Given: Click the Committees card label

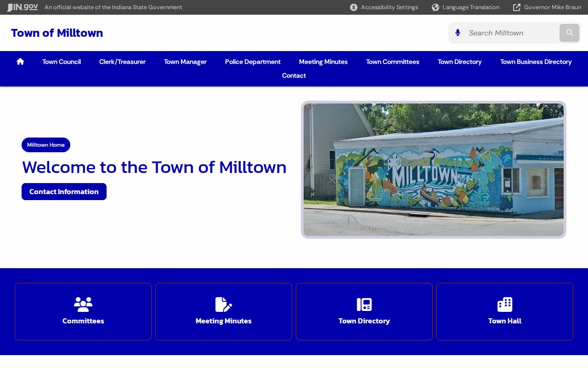Looking at the screenshot, I should [83, 321].
